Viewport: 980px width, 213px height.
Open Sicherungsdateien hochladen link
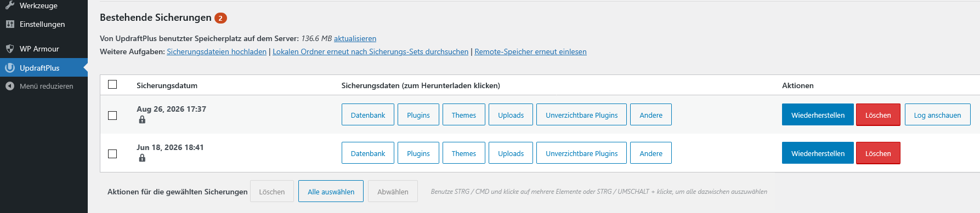click(217, 51)
